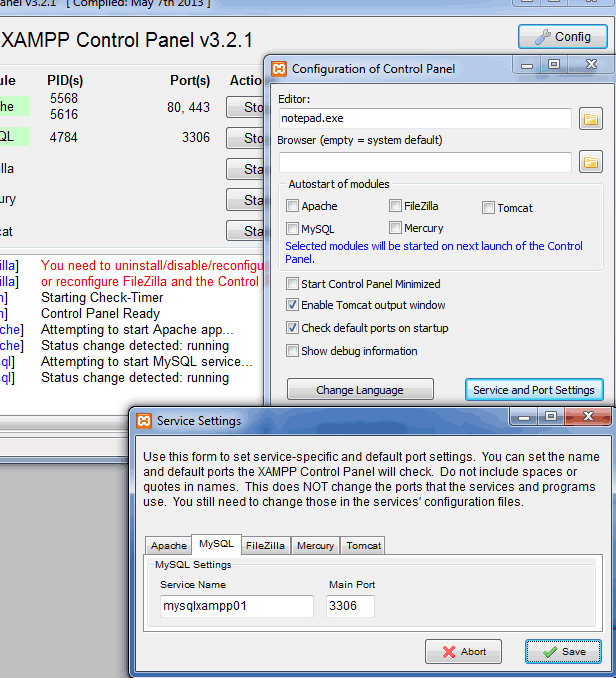Close the Configuration of Control Panel window
Image resolution: width=616 pixels, height=678 pixels.
591,65
